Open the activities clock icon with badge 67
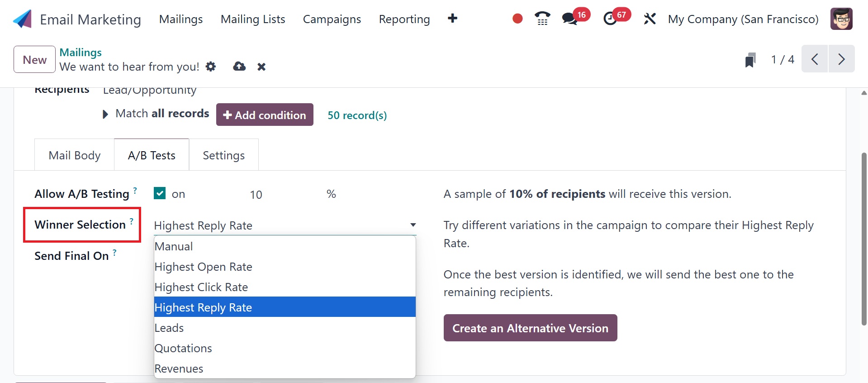Viewport: 868px width, 383px height. tap(610, 19)
